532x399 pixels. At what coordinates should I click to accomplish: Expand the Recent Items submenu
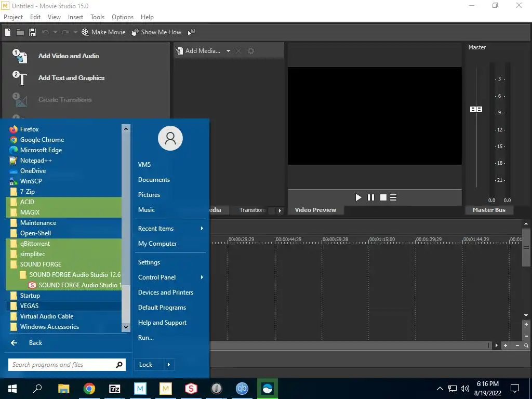tap(170, 229)
